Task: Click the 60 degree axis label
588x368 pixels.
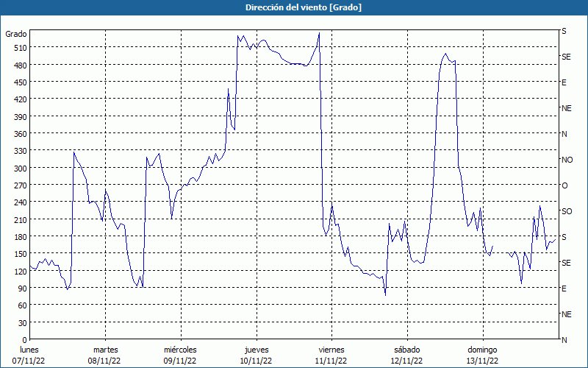Action: click(x=23, y=305)
